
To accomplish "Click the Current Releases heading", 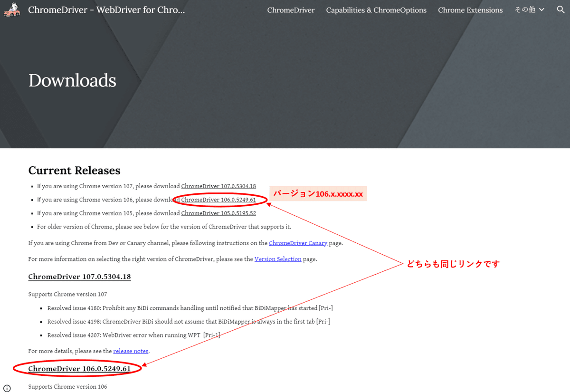I will click(x=74, y=170).
